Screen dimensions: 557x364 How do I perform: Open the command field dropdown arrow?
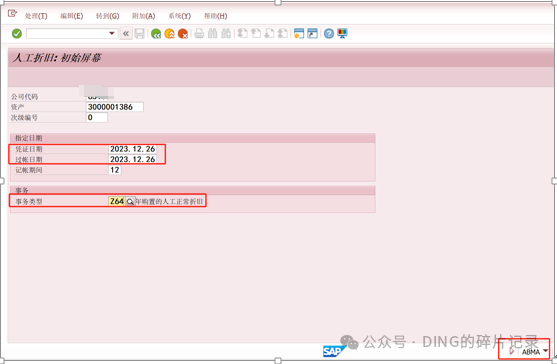(112, 33)
